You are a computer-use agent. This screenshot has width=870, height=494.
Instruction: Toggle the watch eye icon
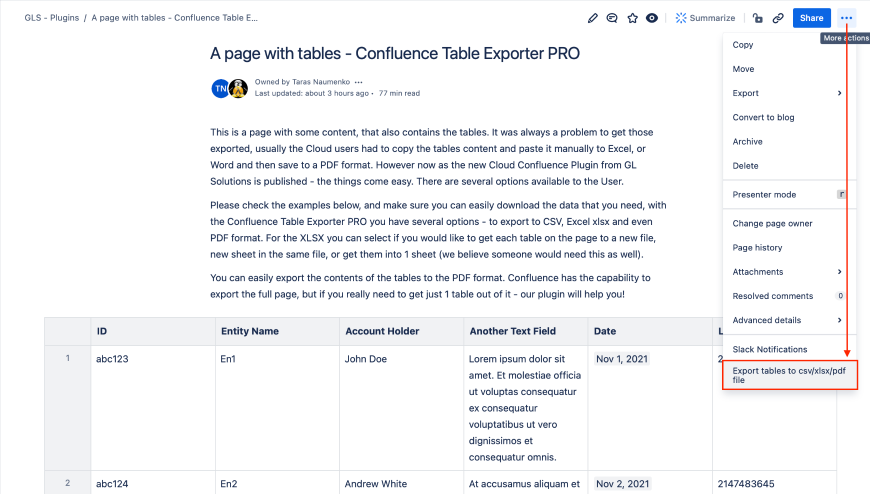pyautogui.click(x=652, y=18)
